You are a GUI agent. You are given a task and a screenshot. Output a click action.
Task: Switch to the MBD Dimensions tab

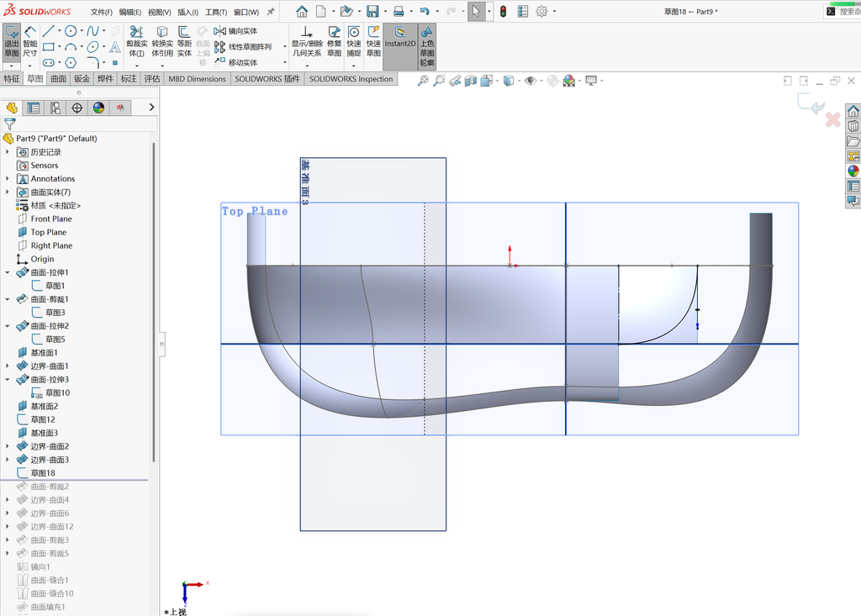tap(197, 79)
